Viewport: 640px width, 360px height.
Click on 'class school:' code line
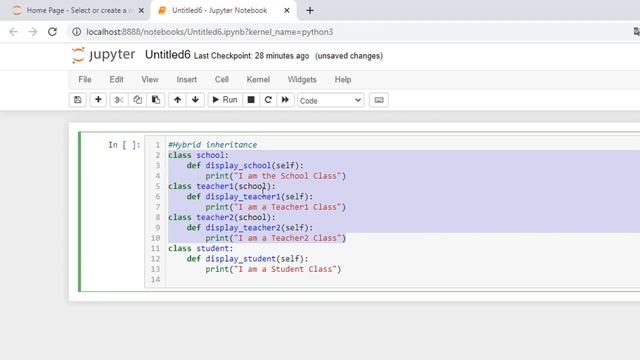198,155
